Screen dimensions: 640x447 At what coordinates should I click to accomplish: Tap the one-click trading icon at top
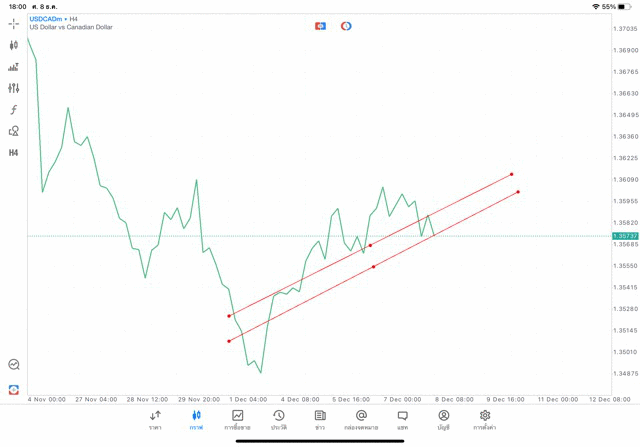[x=320, y=26]
